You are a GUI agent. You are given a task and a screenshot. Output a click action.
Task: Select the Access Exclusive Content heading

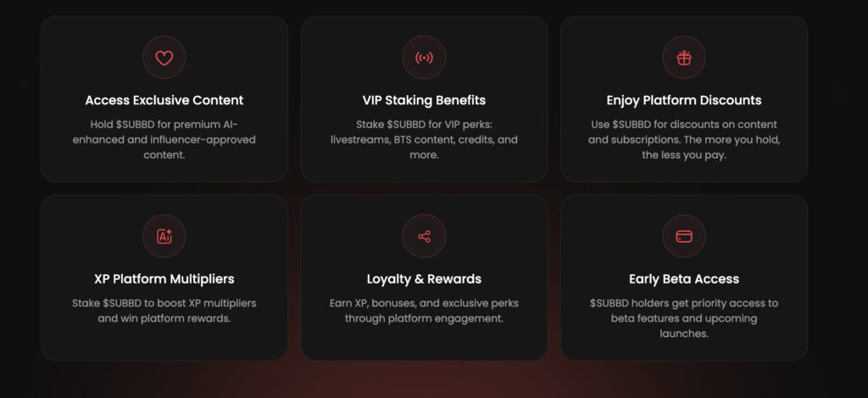coord(164,100)
